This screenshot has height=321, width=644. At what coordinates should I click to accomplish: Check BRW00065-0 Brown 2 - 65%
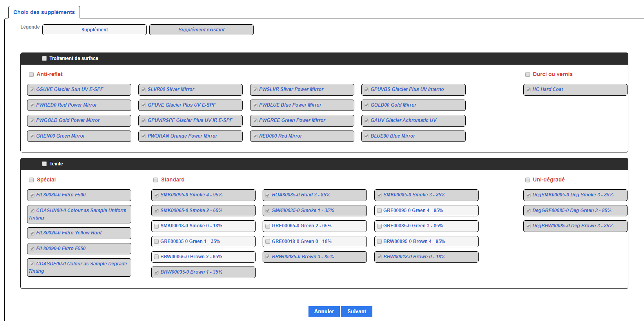pyautogui.click(x=156, y=257)
